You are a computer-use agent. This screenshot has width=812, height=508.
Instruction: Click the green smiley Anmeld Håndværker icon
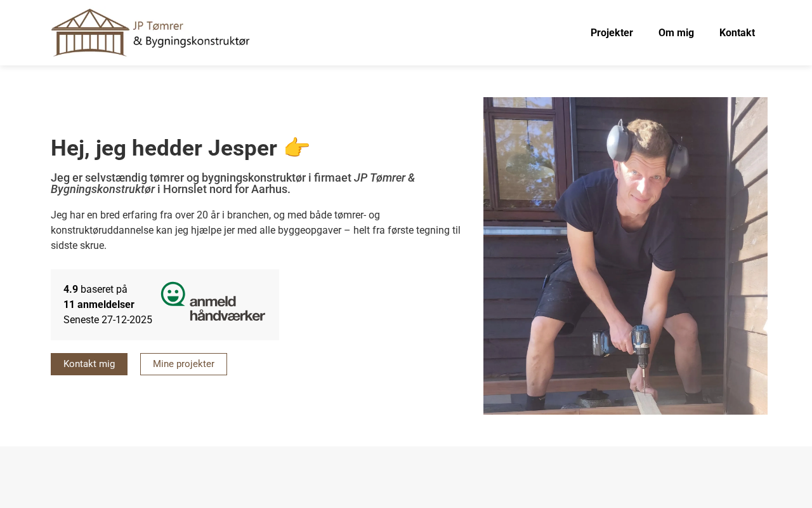(173, 294)
